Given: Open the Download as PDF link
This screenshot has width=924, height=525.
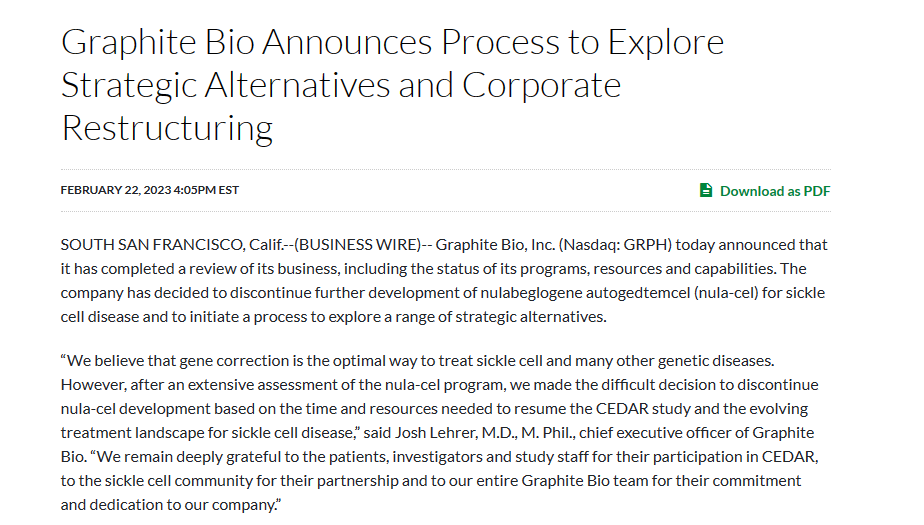Looking at the screenshot, I should click(x=774, y=191).
